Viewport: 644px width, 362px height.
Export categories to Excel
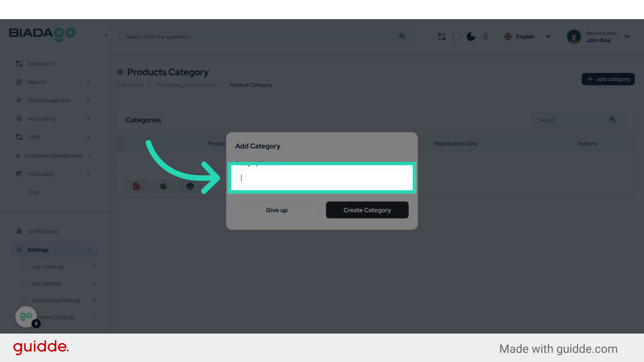click(163, 186)
